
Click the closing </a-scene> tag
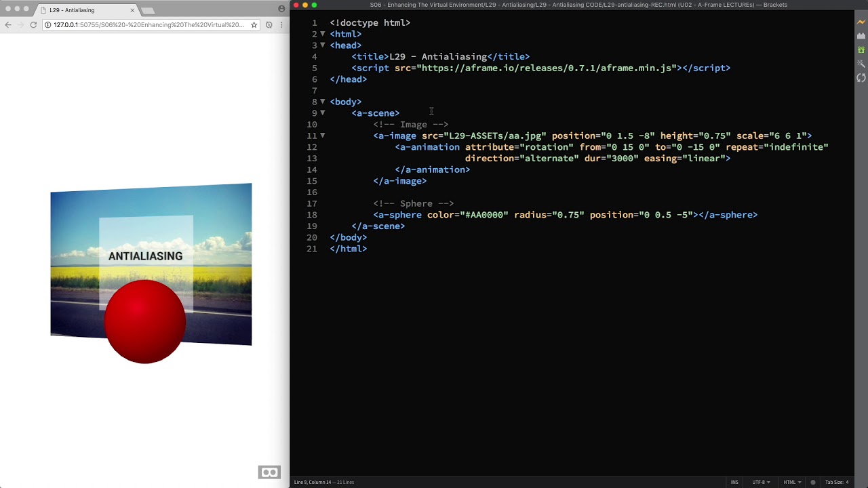coord(378,226)
